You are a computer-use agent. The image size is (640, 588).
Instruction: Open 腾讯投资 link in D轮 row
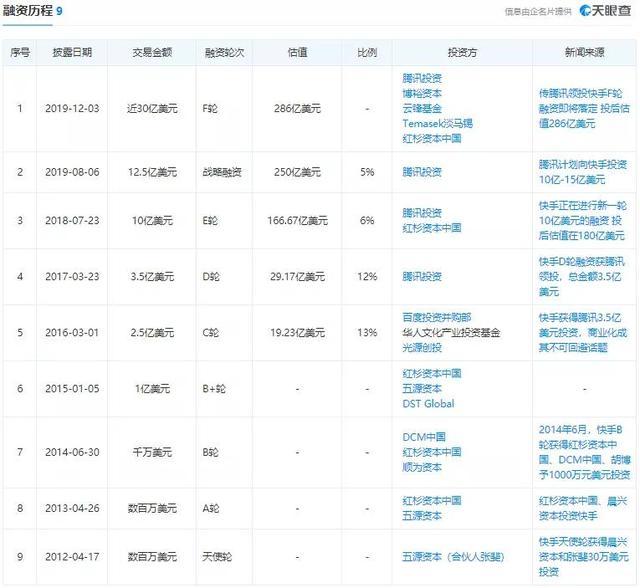(x=422, y=276)
